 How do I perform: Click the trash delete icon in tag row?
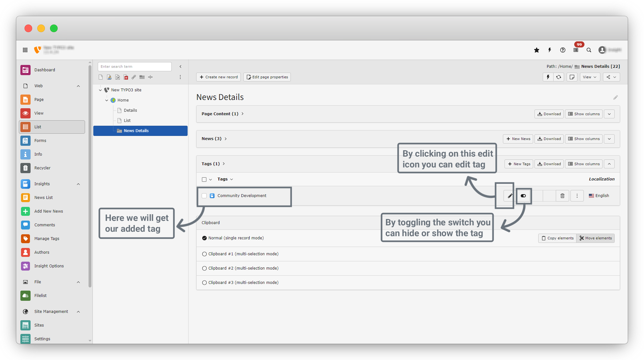562,196
